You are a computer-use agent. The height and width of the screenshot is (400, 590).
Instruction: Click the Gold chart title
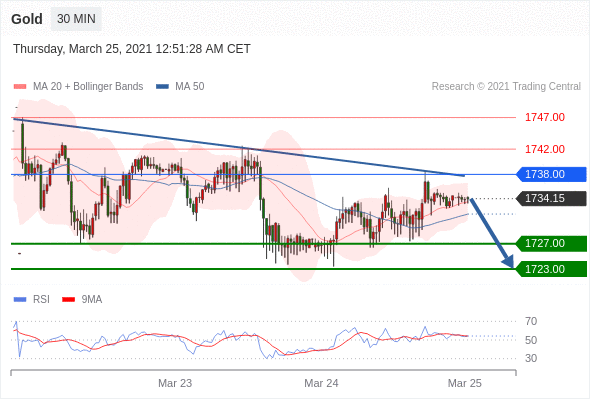click(x=27, y=19)
